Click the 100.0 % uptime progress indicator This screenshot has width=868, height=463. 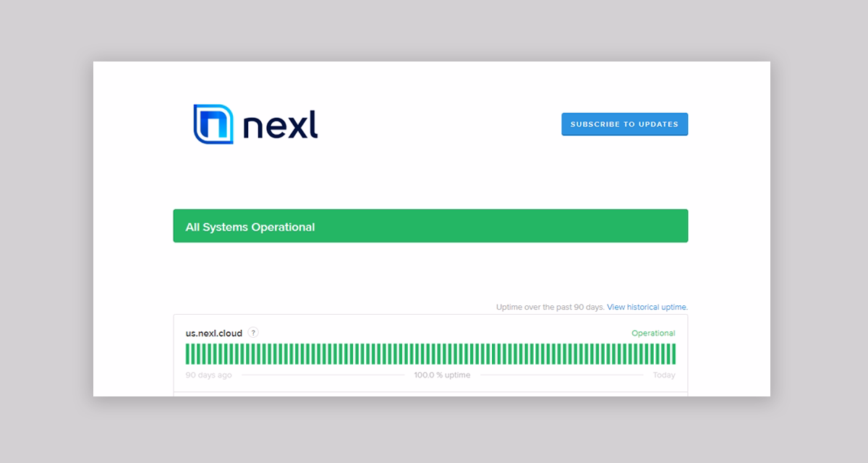coord(442,375)
